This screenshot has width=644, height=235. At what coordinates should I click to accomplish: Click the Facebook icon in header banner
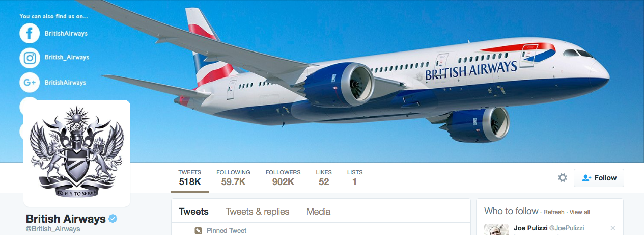tap(30, 33)
